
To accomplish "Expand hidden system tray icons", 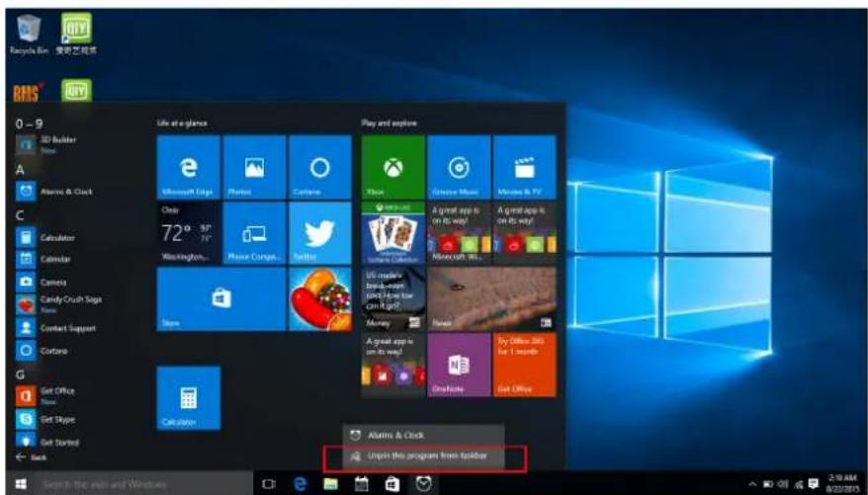I will (753, 484).
